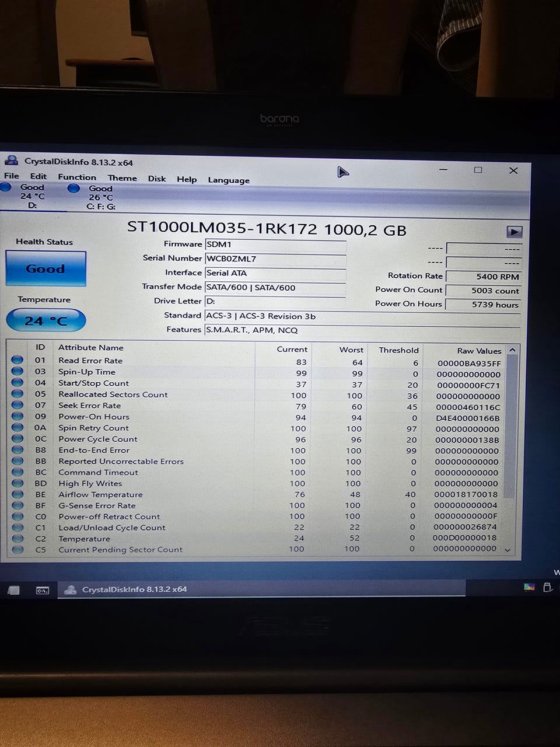
Task: Select raw value 00000BA935FF
Action: pos(469,363)
